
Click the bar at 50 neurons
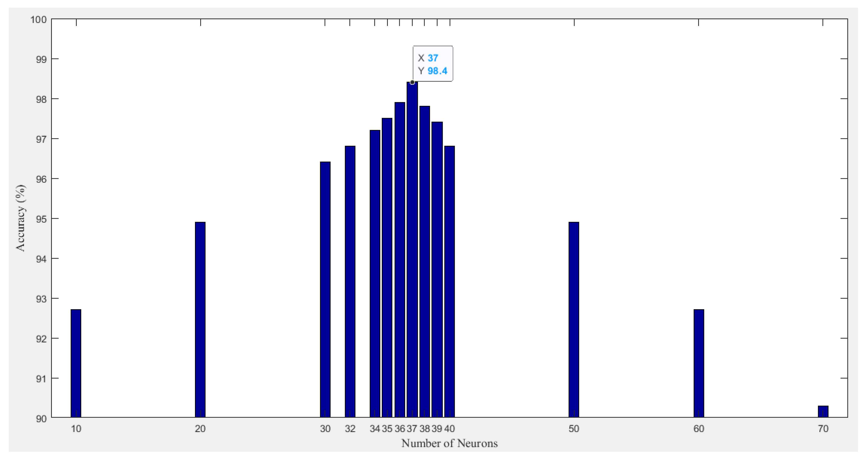click(x=574, y=320)
